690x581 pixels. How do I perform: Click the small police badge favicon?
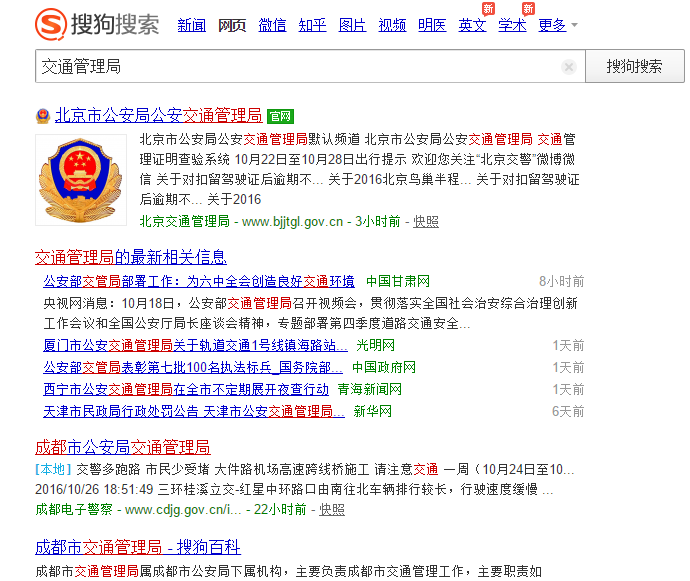[43, 116]
